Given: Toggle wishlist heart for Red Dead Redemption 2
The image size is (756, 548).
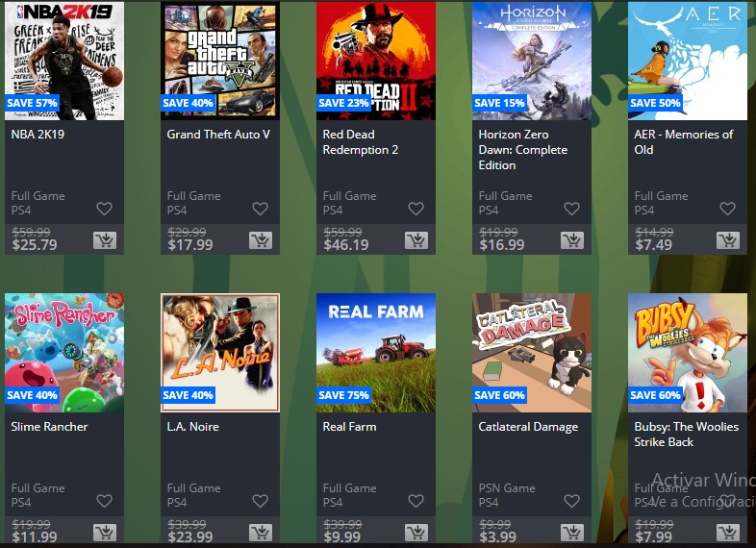Looking at the screenshot, I should [x=416, y=209].
